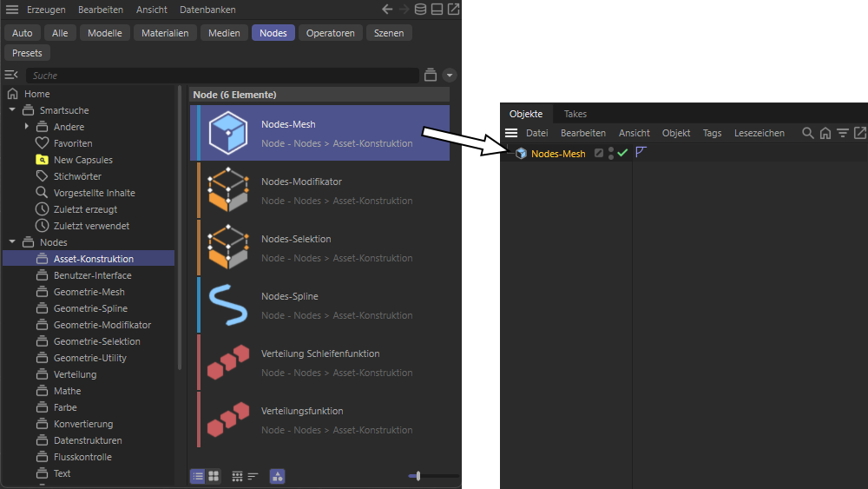Select Verteilung Schleifenfunktion asset
The width and height of the screenshot is (868, 489).
[x=320, y=363]
